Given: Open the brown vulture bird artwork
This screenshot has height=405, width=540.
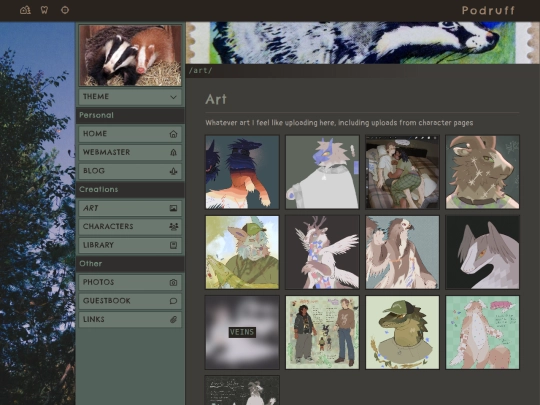Looking at the screenshot, I should 402,252.
